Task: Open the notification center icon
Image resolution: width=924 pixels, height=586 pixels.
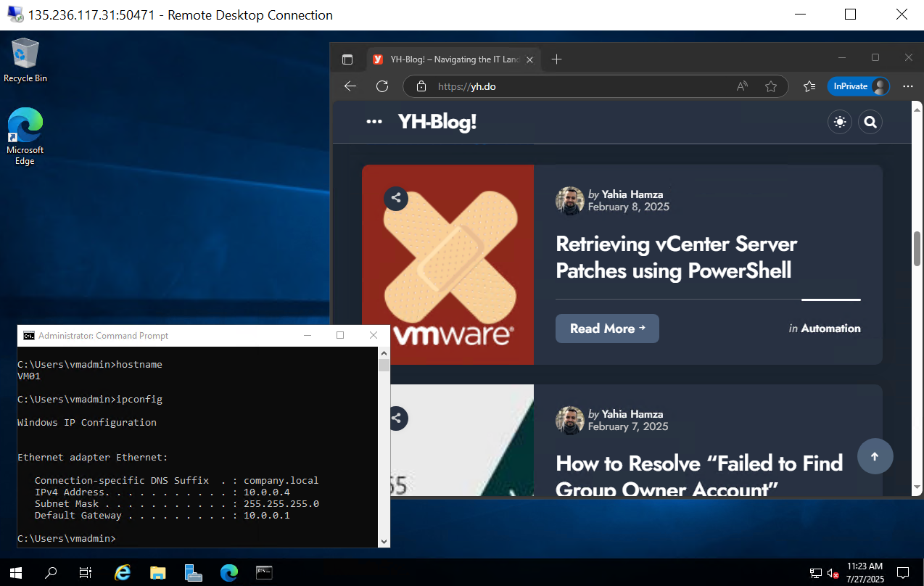Action: (903, 572)
